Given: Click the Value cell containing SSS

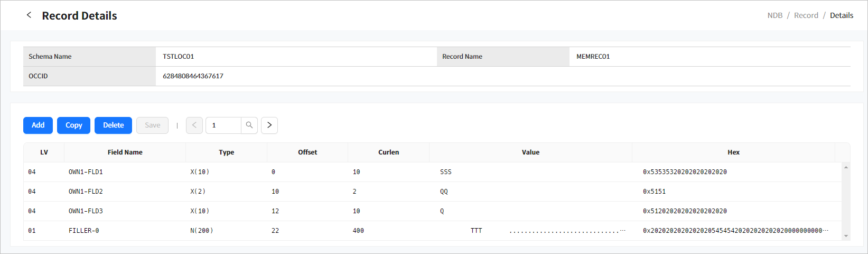Looking at the screenshot, I should (446, 172).
